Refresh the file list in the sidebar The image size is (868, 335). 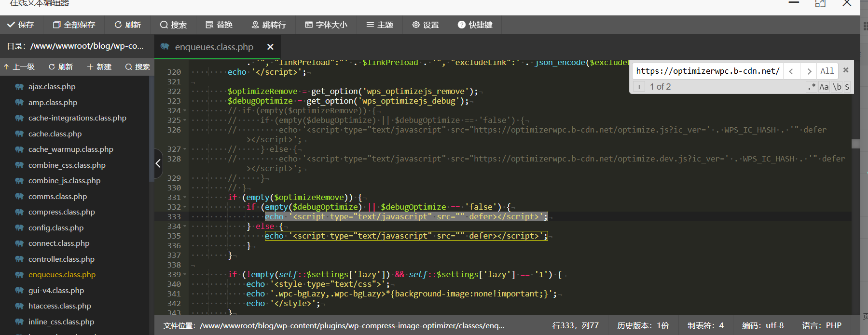61,67
